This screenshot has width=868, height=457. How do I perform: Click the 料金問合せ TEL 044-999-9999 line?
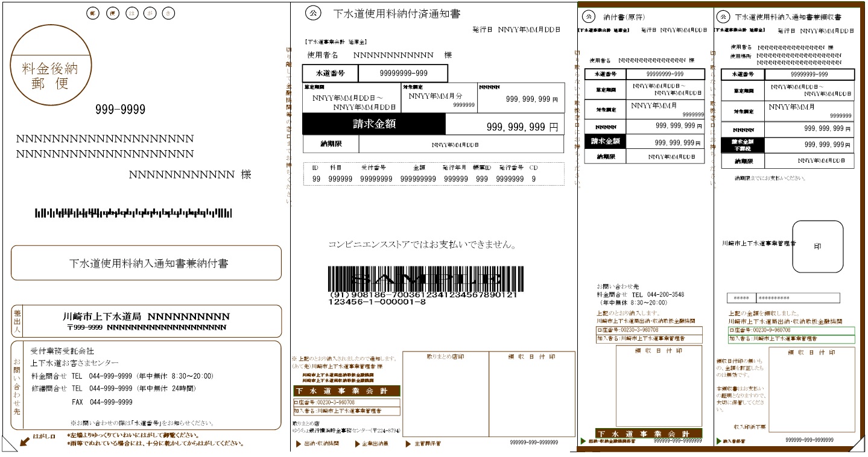point(122,376)
